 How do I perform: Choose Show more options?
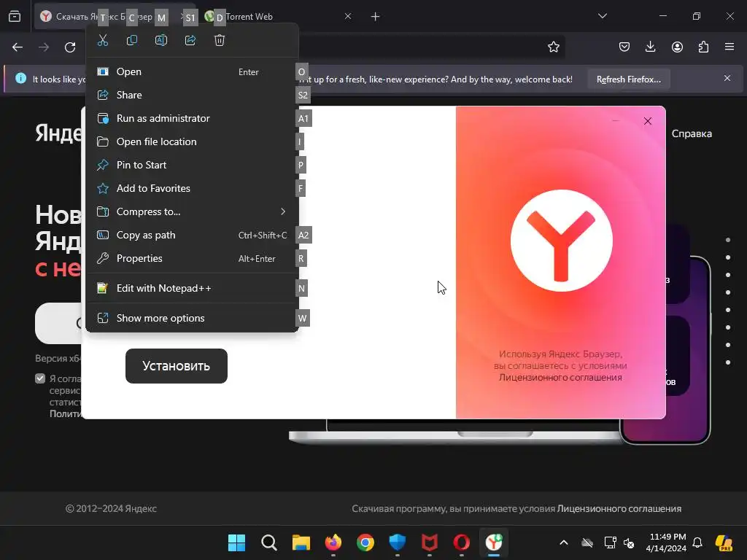(x=192, y=319)
